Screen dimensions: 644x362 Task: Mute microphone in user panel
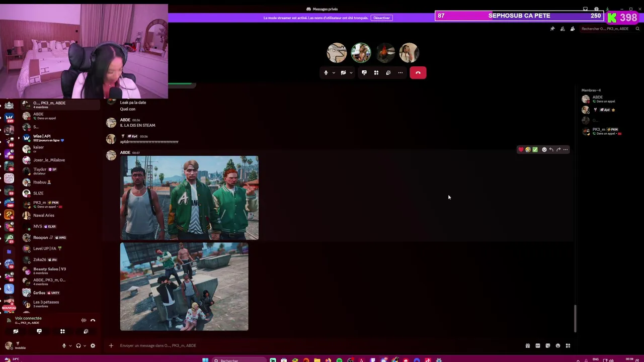click(x=64, y=345)
